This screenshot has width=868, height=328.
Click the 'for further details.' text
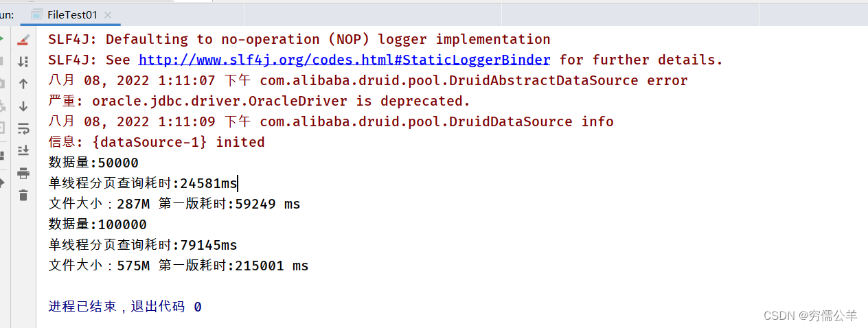tap(641, 60)
